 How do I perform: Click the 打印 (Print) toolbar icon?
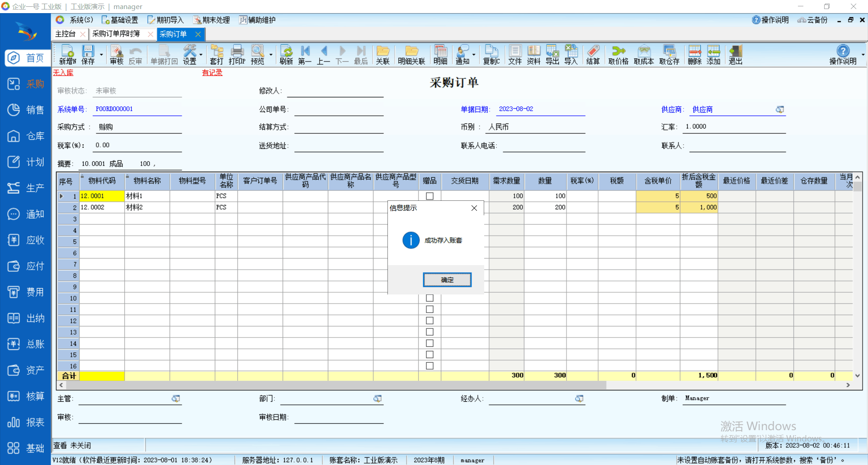click(x=237, y=55)
